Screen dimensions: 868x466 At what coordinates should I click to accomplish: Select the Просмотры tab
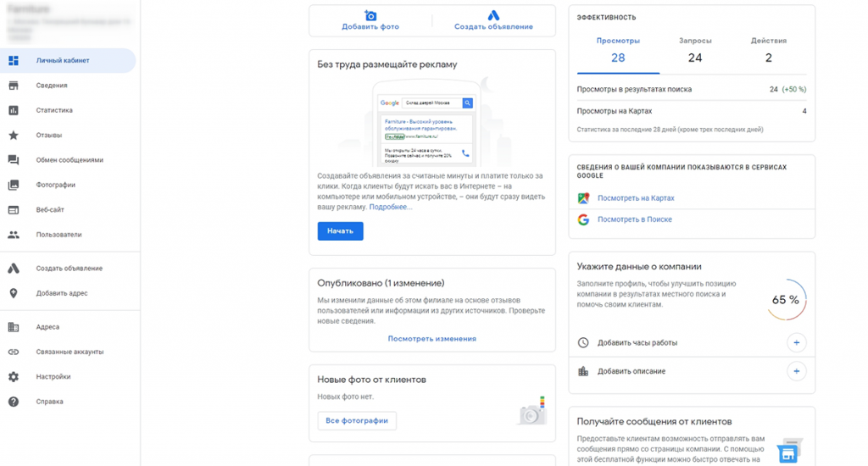click(x=618, y=49)
